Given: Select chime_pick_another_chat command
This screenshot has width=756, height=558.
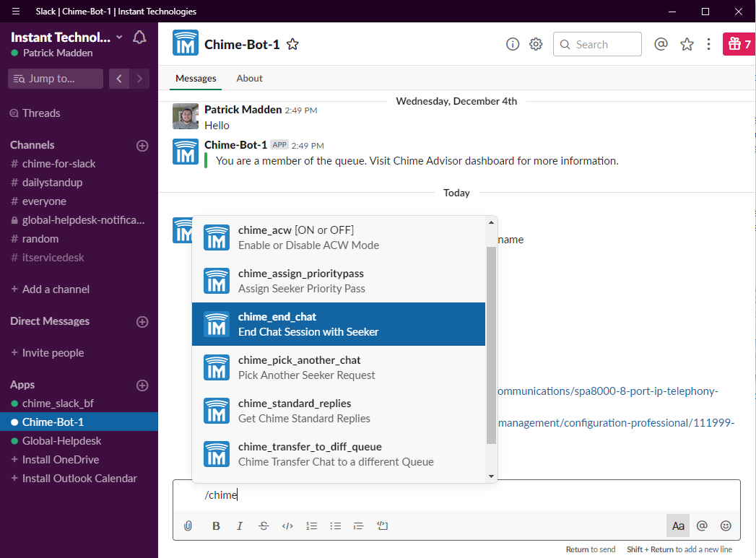Looking at the screenshot, I should tap(339, 367).
